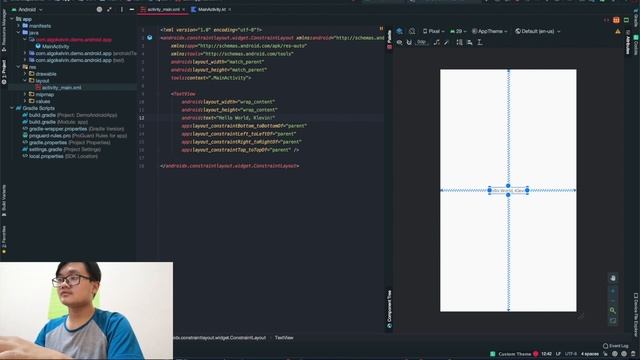Expand the values folder
The image size is (640, 360).
pyautogui.click(x=25, y=101)
